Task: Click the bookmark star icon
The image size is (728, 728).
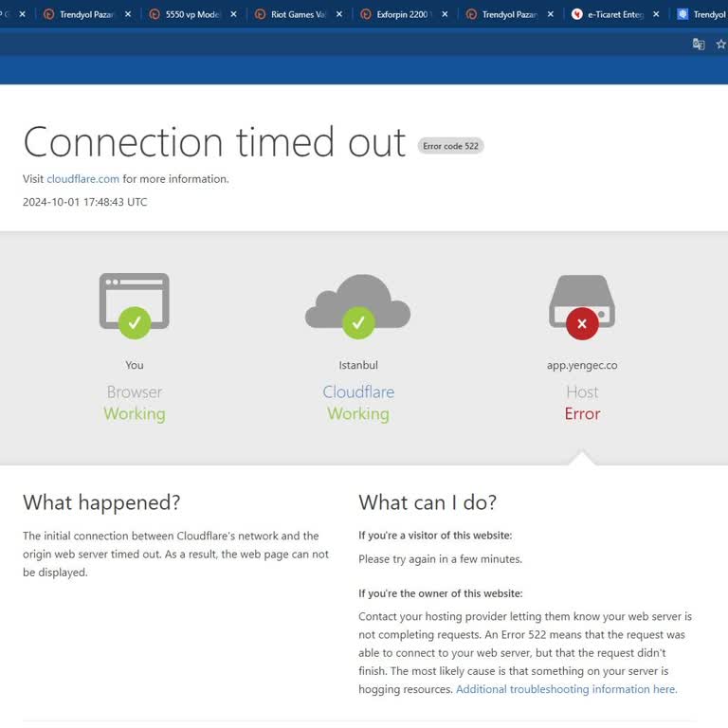Action: click(x=720, y=44)
